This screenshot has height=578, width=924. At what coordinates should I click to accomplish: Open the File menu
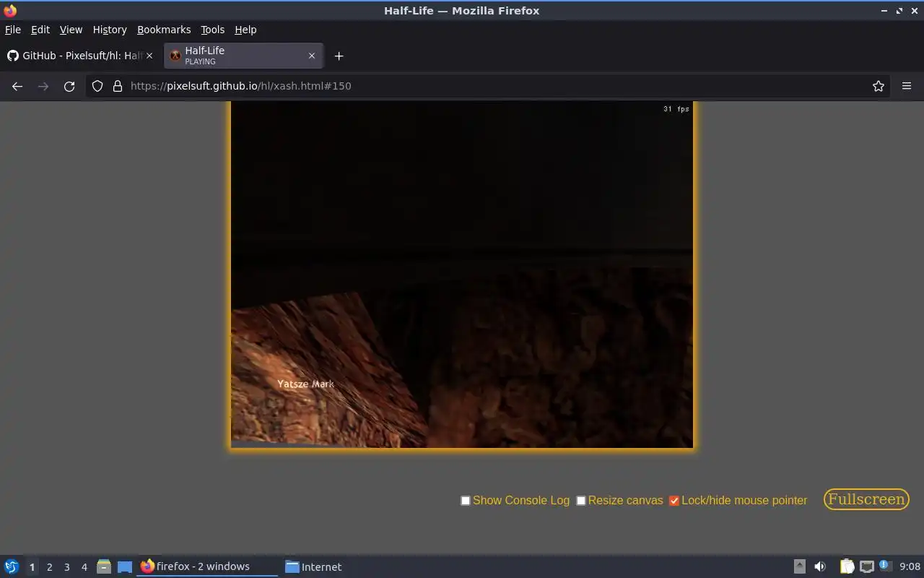click(13, 30)
